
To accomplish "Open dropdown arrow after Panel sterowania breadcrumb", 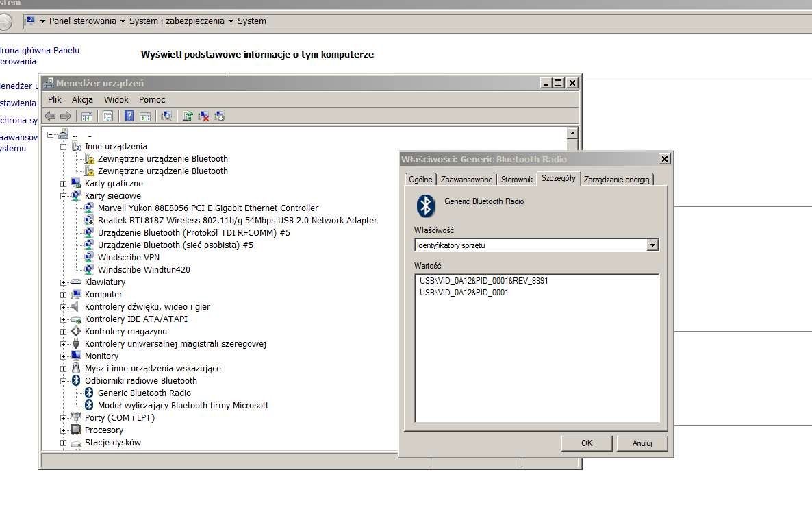I will pyautogui.click(x=123, y=21).
